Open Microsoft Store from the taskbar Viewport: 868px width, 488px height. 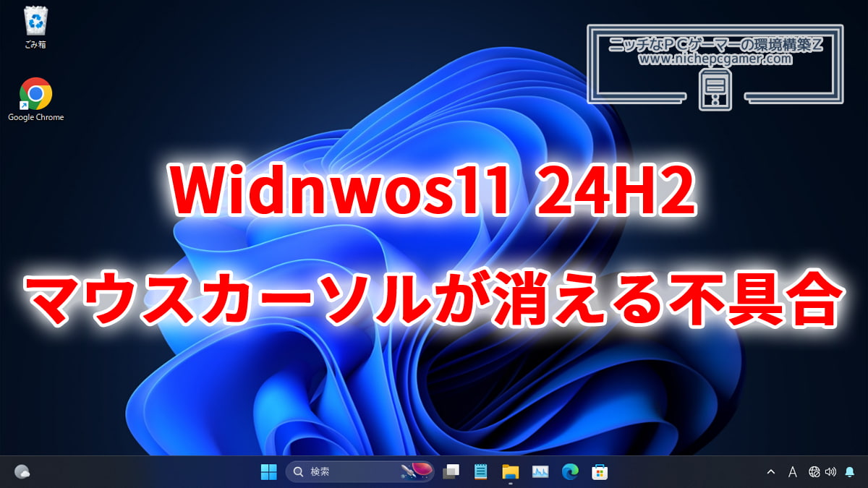coord(600,472)
